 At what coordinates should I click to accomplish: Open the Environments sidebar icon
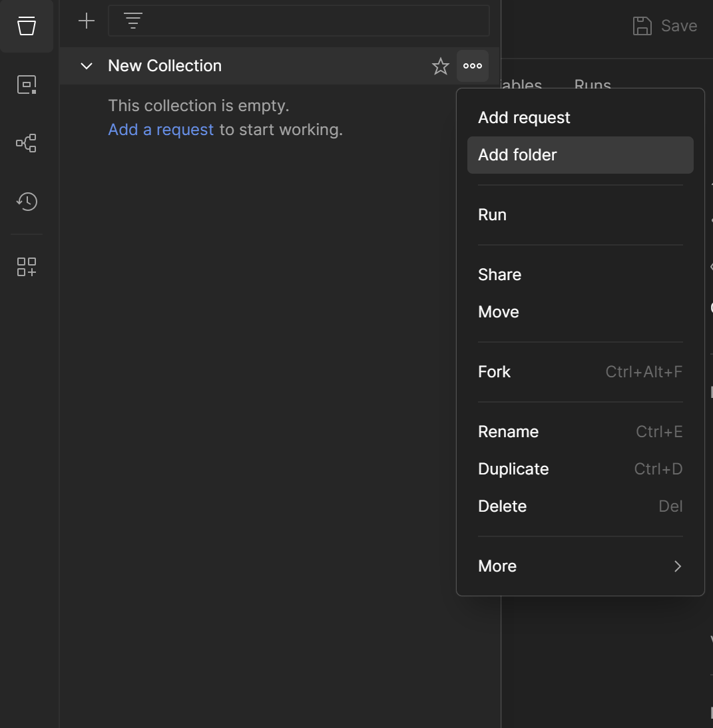pos(27,85)
